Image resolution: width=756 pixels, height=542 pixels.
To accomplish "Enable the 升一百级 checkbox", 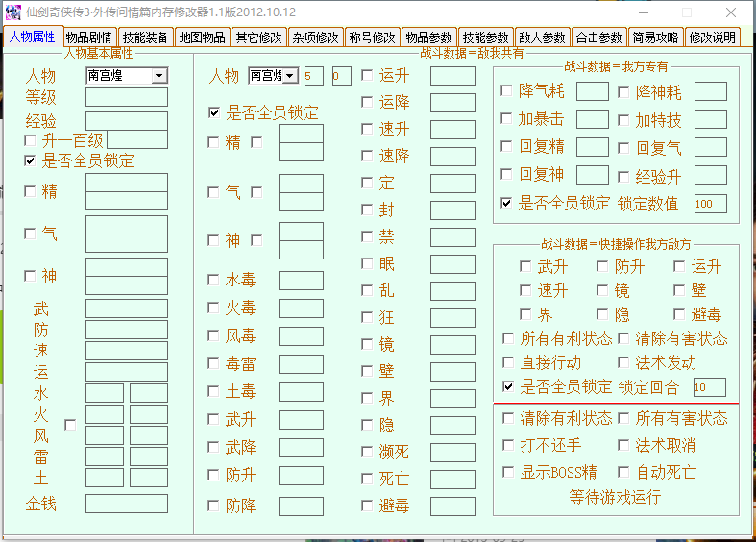I will pos(30,140).
